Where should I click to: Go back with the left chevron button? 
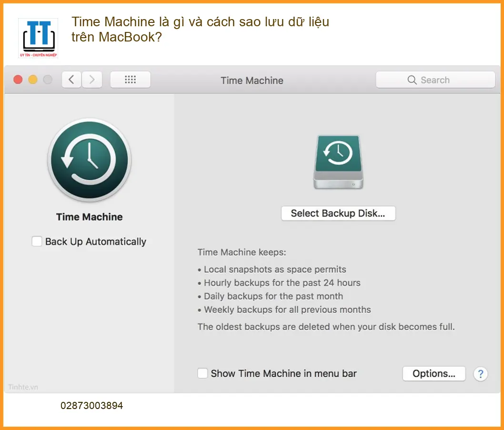tap(71, 80)
